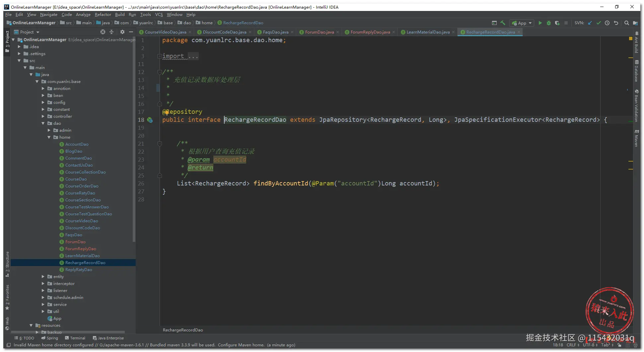Viewport: 644px width, 352px height.
Task: Start debugging with the green bug icon
Action: pyautogui.click(x=549, y=23)
